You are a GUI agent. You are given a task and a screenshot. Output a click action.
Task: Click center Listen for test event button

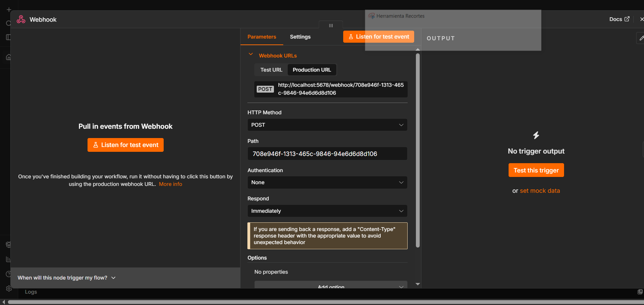point(125,145)
